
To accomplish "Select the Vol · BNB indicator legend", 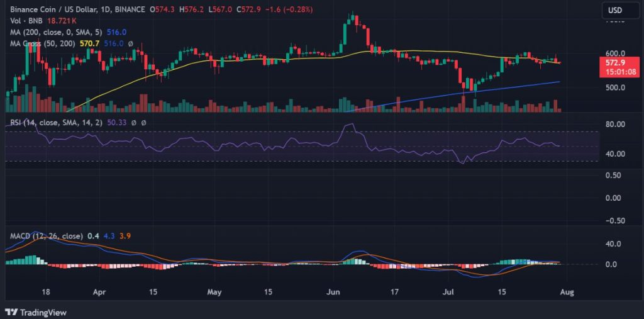I will point(28,21).
